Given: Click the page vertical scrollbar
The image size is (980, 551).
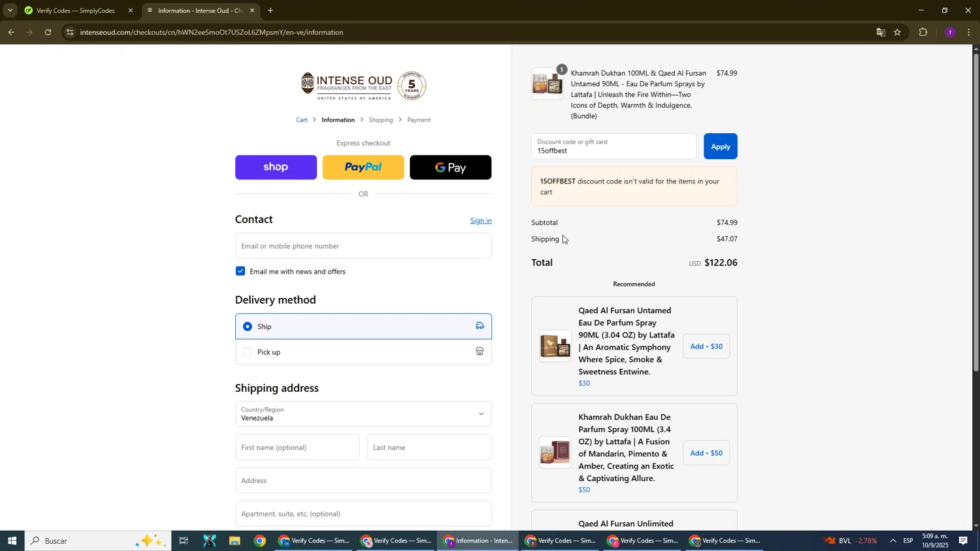Looking at the screenshot, I should pyautogui.click(x=976, y=212).
